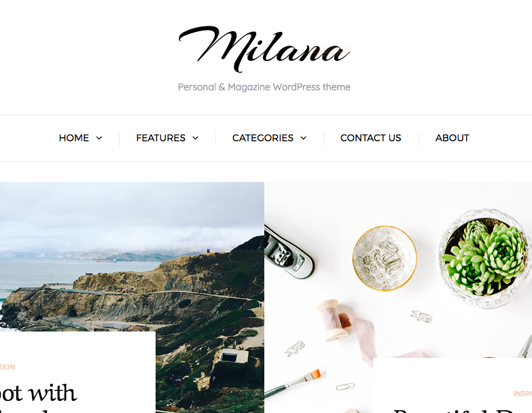The height and width of the screenshot is (413, 532).
Task: Open the ABOUT page
Action: pyautogui.click(x=452, y=138)
